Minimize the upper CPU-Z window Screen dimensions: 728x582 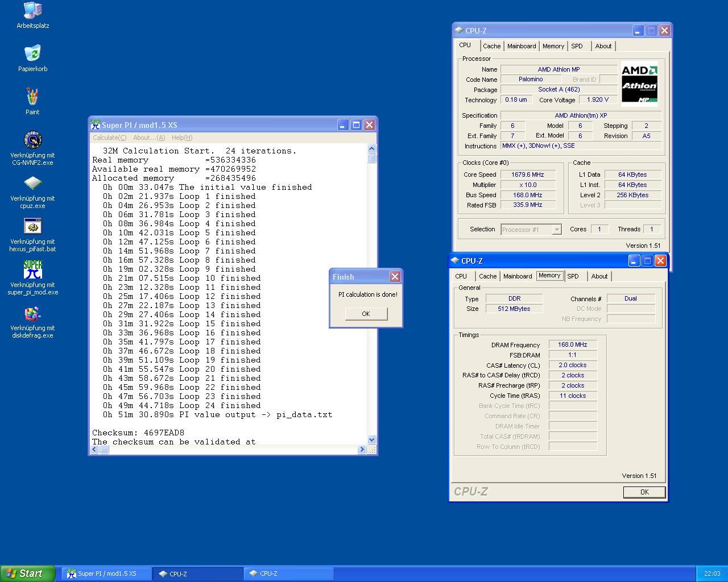pyautogui.click(x=638, y=31)
